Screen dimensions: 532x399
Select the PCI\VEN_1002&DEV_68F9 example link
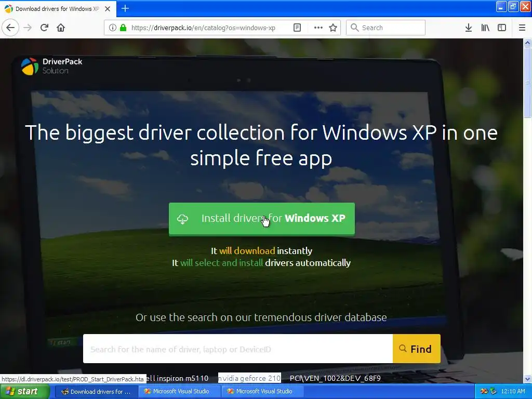pyautogui.click(x=335, y=378)
